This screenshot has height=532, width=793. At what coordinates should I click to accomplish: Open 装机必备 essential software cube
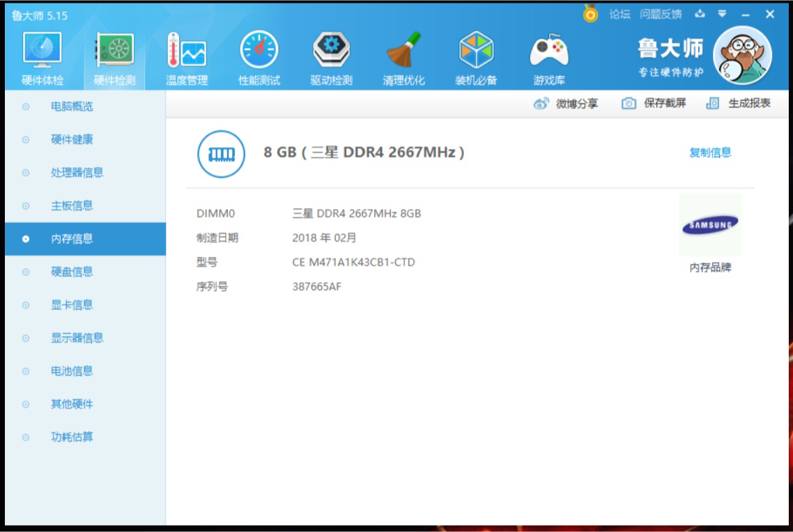click(x=476, y=58)
